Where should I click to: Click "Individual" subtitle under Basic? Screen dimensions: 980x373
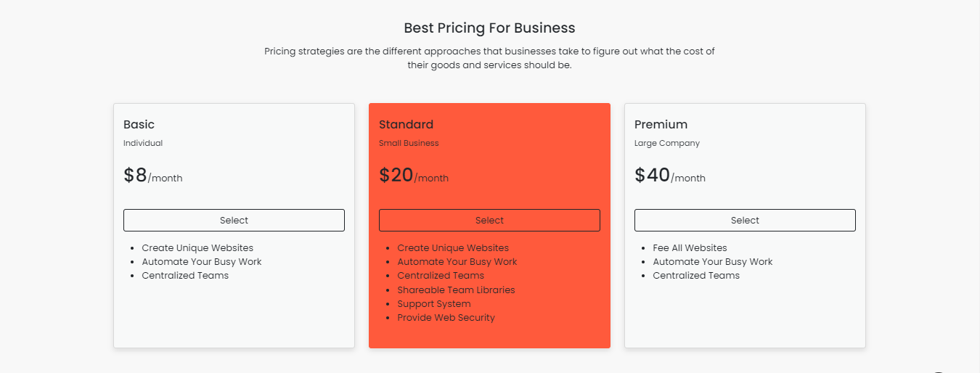(143, 144)
